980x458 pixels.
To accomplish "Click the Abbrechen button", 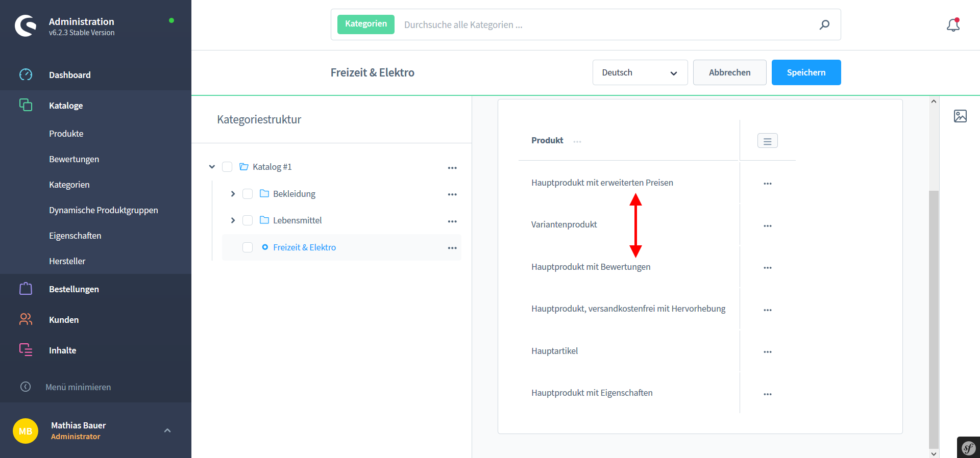I will click(729, 72).
